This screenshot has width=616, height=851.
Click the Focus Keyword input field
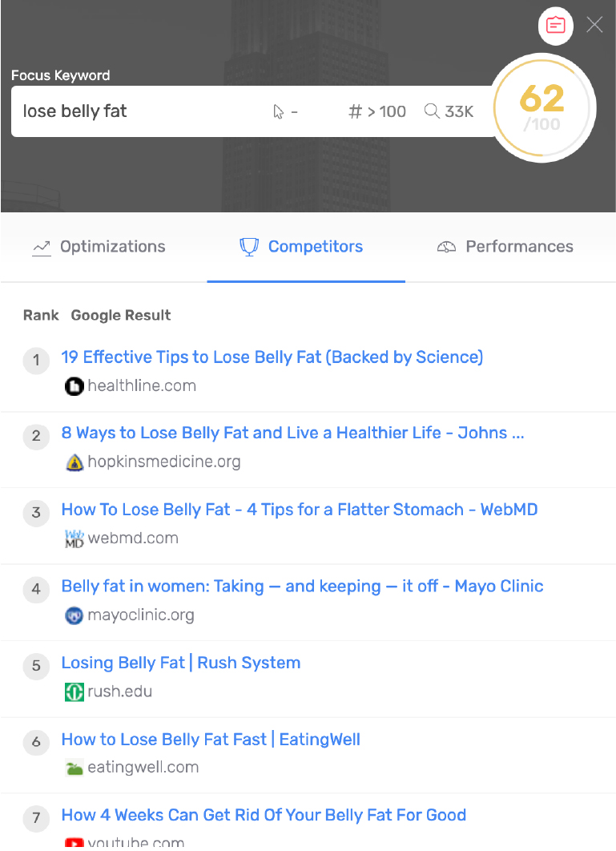pyautogui.click(x=136, y=111)
